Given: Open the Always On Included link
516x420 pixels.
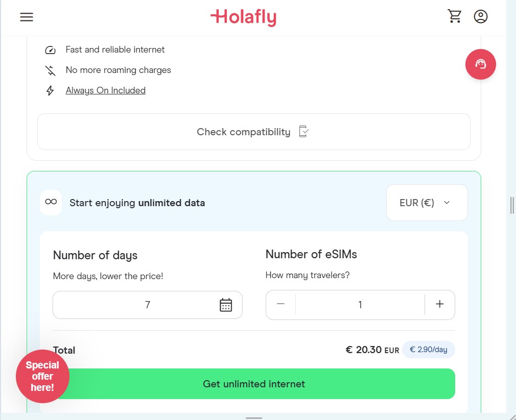Looking at the screenshot, I should [105, 90].
